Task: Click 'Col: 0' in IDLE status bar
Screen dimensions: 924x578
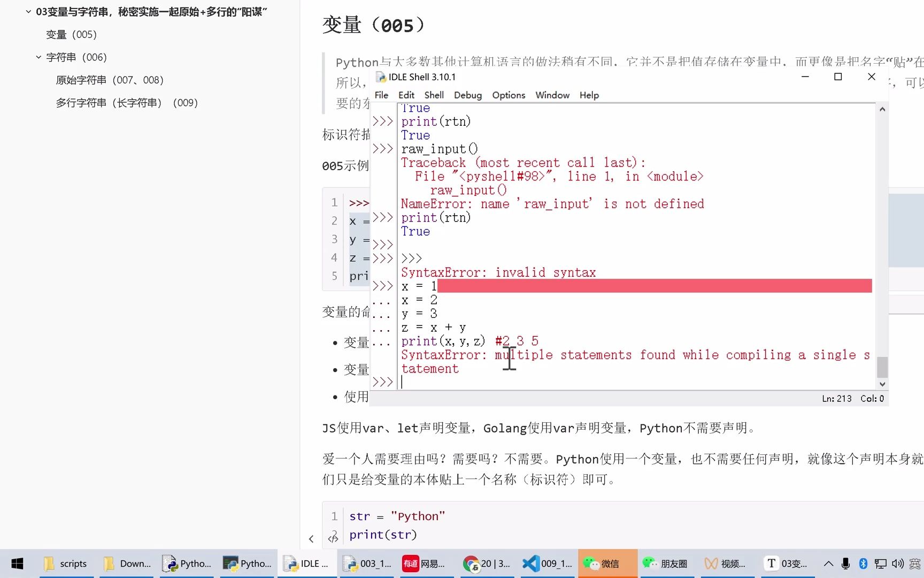Action: pyautogui.click(x=872, y=399)
